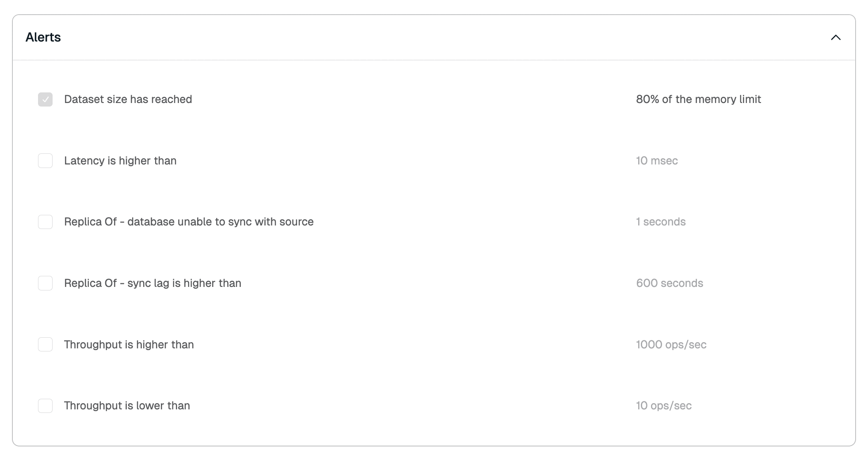This screenshot has height=458, width=868.
Task: Click the Dataset size has reached label
Action: [x=128, y=99]
